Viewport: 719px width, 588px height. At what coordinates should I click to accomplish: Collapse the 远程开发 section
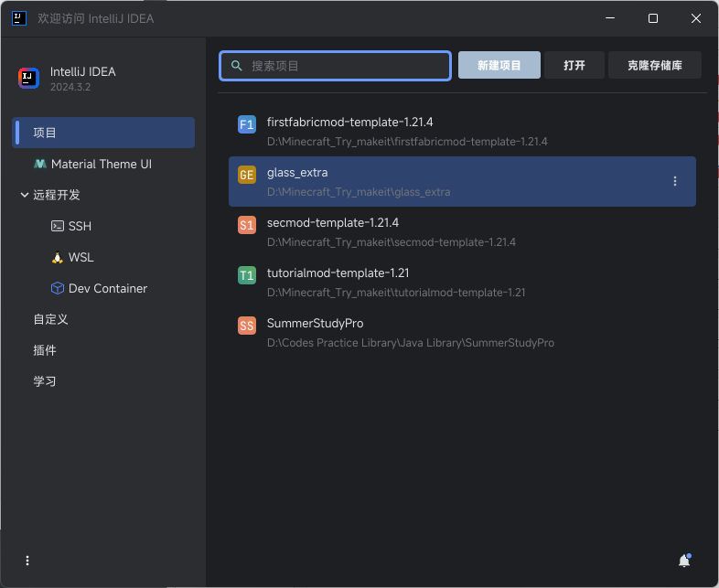tap(24, 195)
